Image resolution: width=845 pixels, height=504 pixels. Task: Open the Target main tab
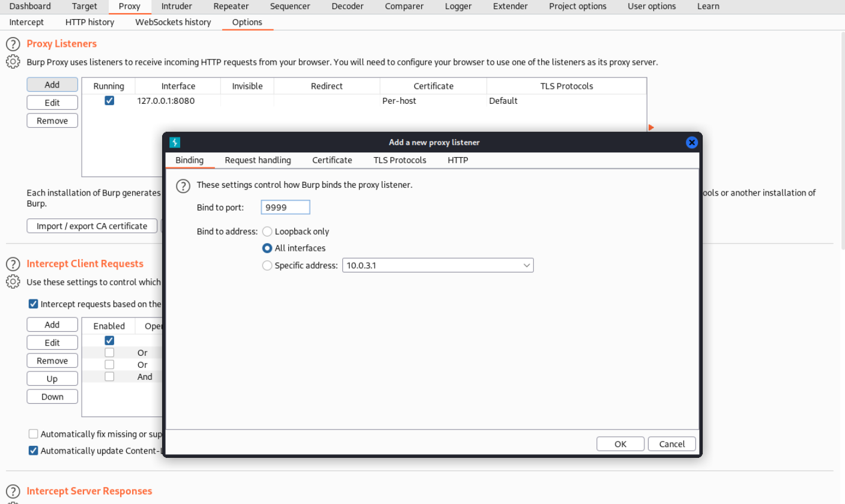click(x=85, y=6)
